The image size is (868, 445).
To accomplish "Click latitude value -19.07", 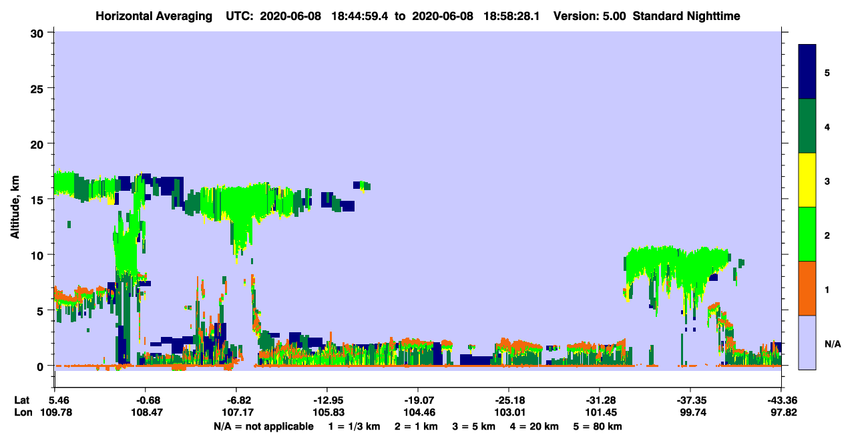I will click(419, 400).
